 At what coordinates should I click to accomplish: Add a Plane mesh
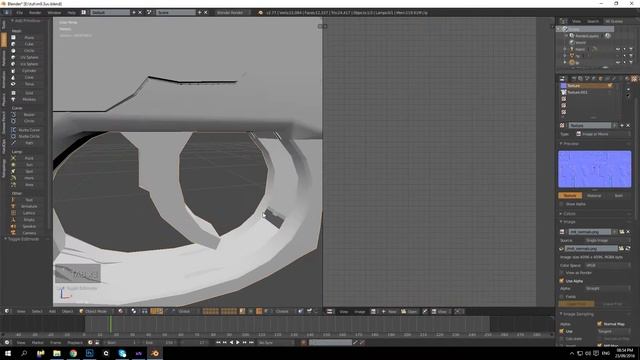(27, 38)
